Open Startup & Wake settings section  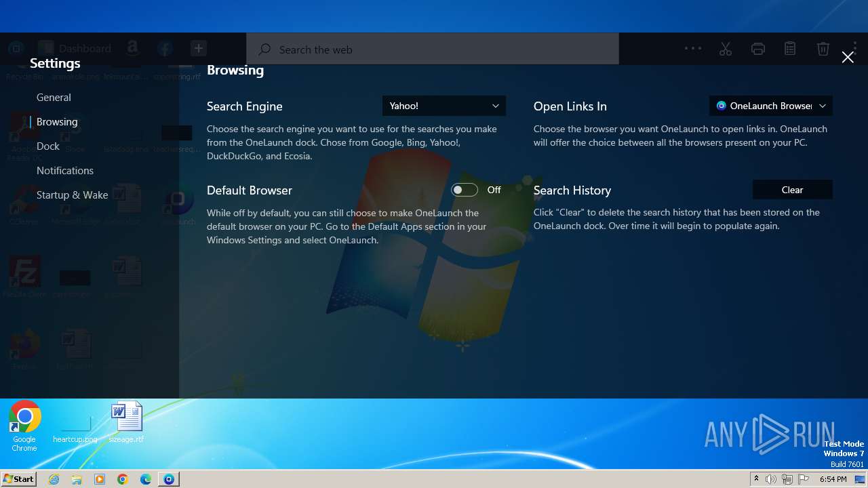pyautogui.click(x=73, y=195)
